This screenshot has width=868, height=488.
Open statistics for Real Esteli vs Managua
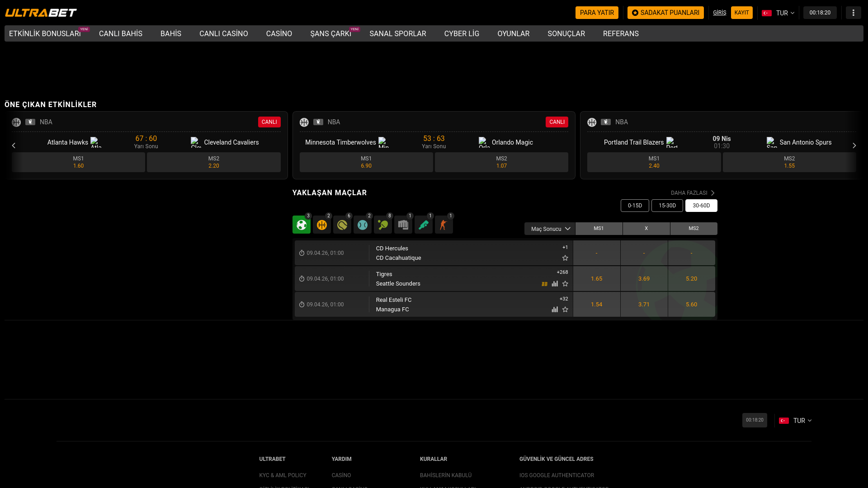[555, 310]
